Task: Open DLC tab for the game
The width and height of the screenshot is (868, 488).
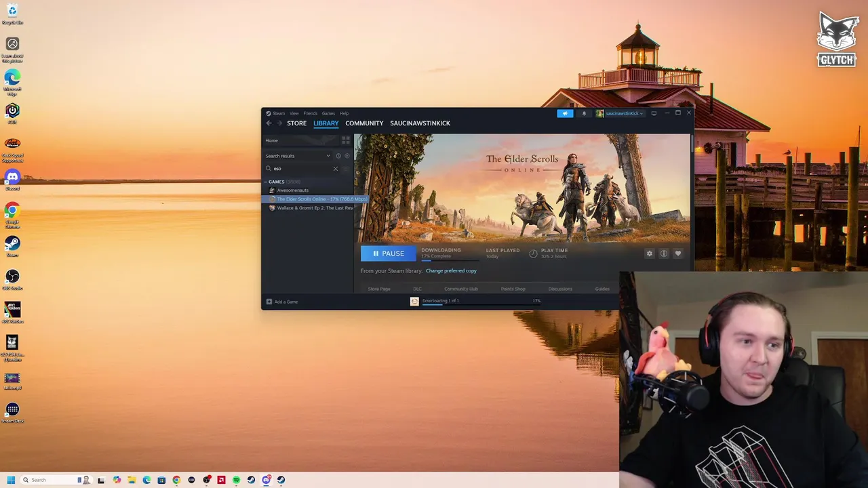Action: 417,289
